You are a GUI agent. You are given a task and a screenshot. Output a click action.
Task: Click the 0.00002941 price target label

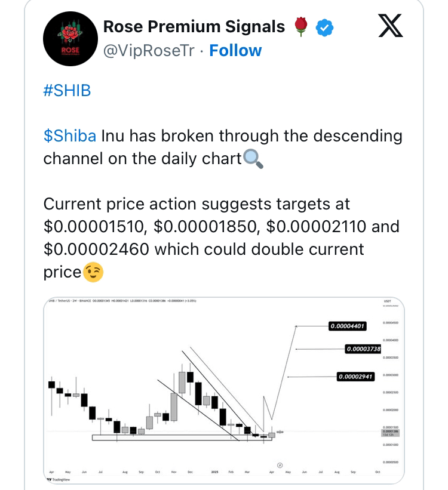355,377
